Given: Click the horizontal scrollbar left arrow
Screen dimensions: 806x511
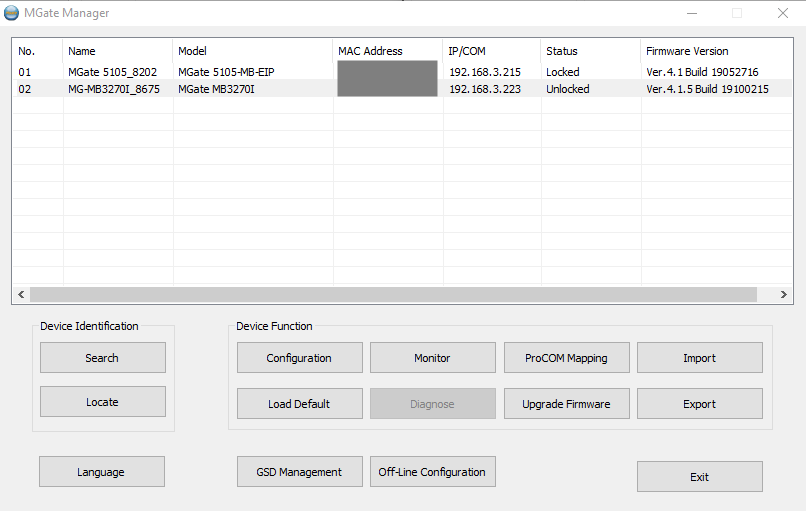Looking at the screenshot, I should pyautogui.click(x=21, y=295).
